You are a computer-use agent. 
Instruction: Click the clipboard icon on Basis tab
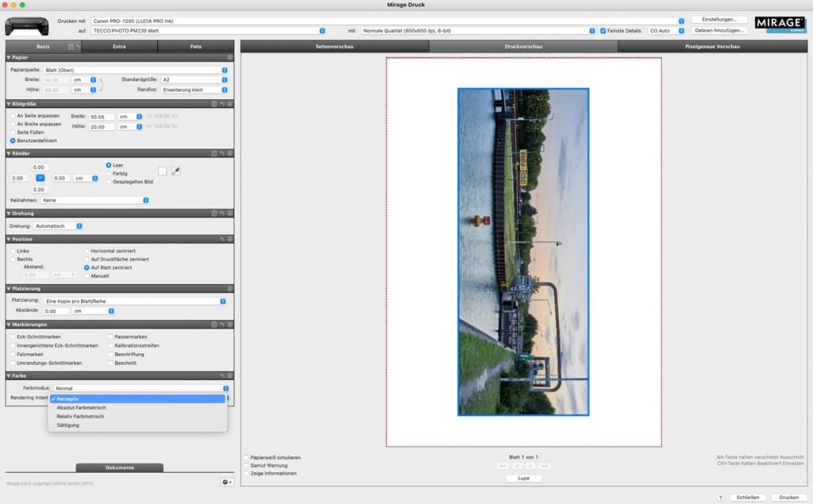[x=71, y=47]
